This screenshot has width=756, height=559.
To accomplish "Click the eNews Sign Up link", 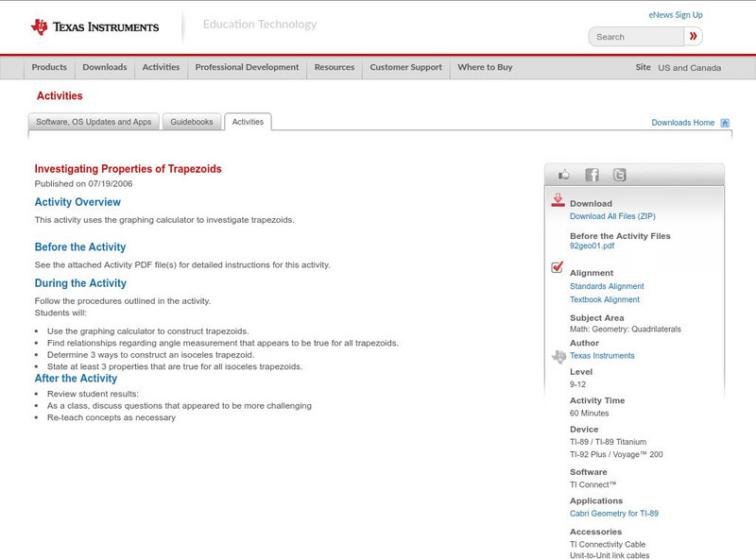I will point(676,15).
